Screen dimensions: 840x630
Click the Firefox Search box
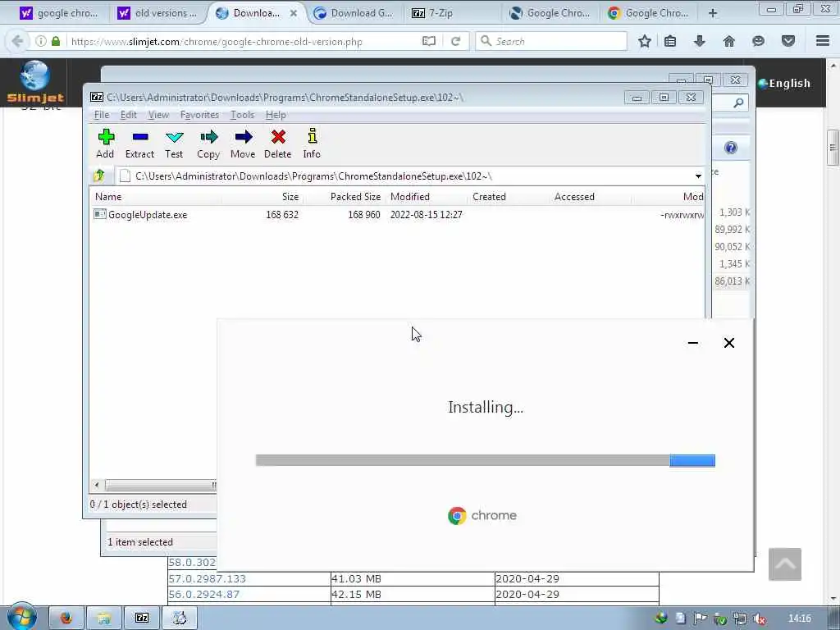tap(551, 41)
